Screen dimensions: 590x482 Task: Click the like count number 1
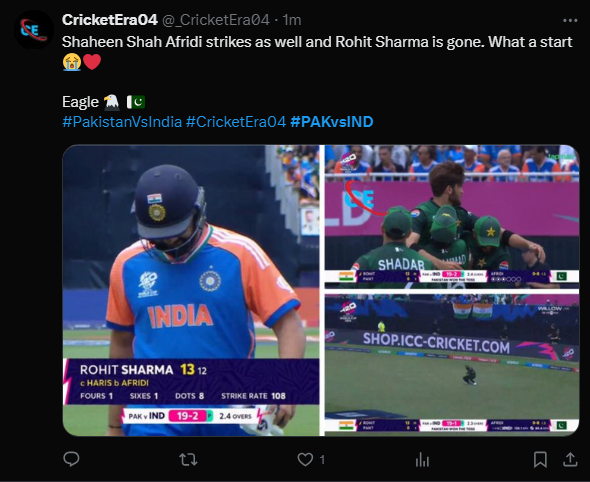pos(322,460)
